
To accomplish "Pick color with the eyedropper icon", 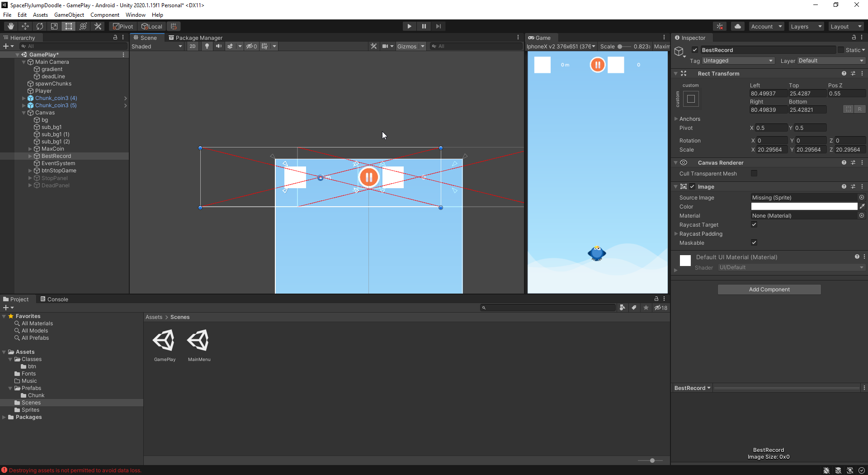I will click(862, 206).
